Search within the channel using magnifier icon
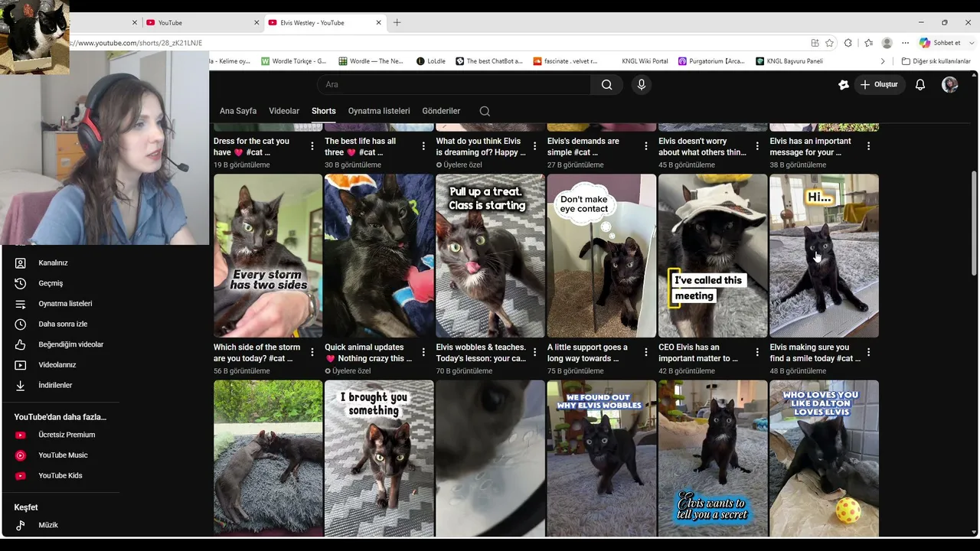 coord(485,111)
